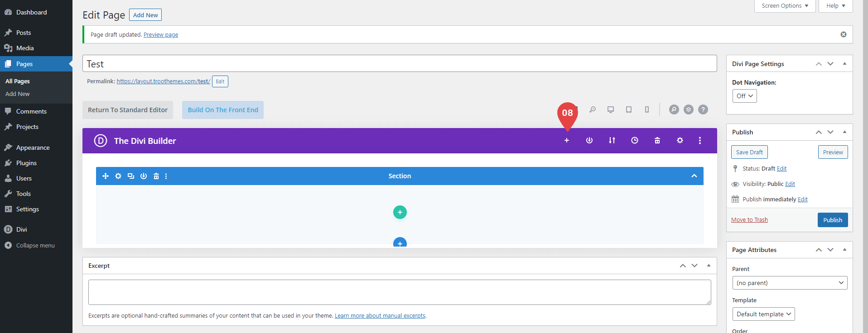
Task: Open the Template dropdown
Action: (763, 314)
